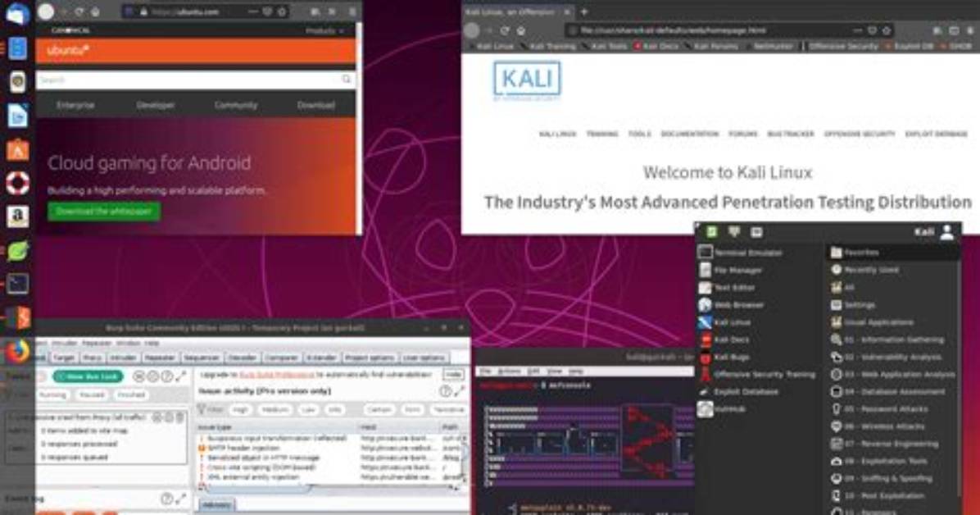
Task: Select Enterprise in the Ubuntu site navigation
Action: pyautogui.click(x=75, y=105)
